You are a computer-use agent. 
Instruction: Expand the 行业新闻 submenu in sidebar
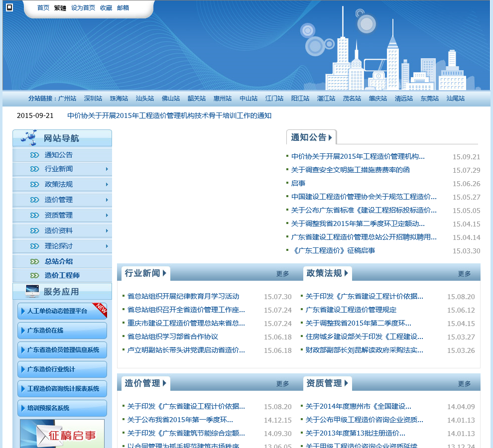click(x=107, y=169)
